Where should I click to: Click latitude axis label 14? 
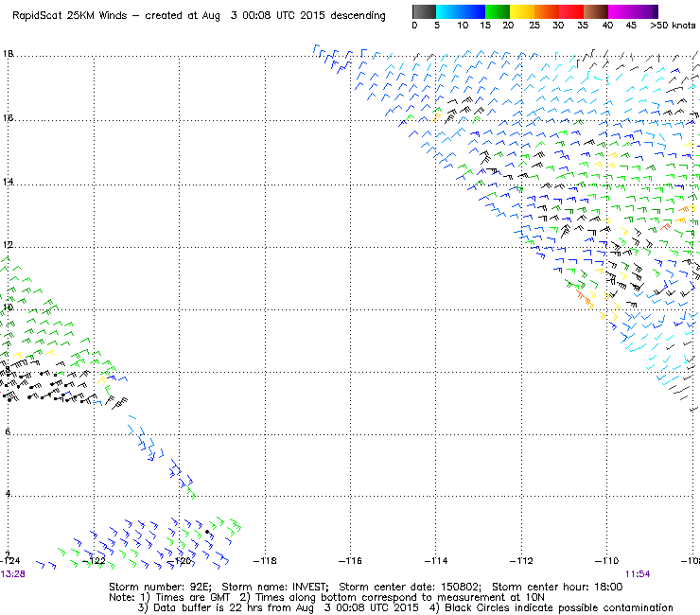pyautogui.click(x=8, y=182)
